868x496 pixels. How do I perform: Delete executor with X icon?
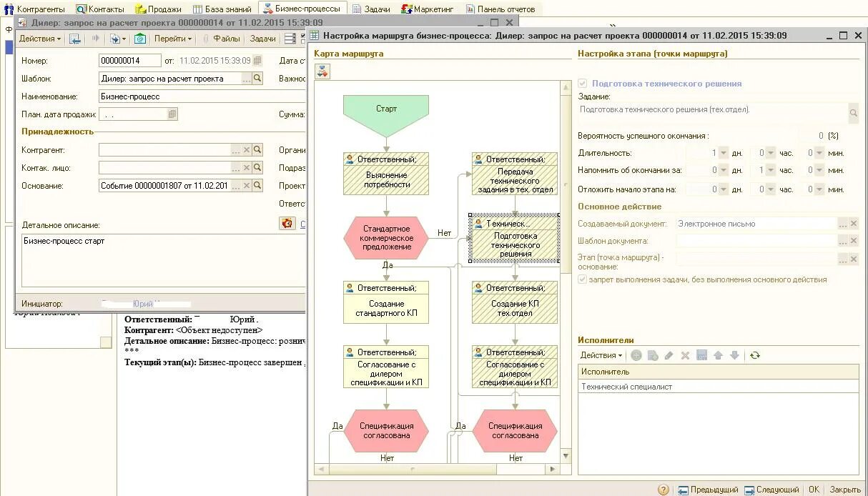click(x=685, y=355)
